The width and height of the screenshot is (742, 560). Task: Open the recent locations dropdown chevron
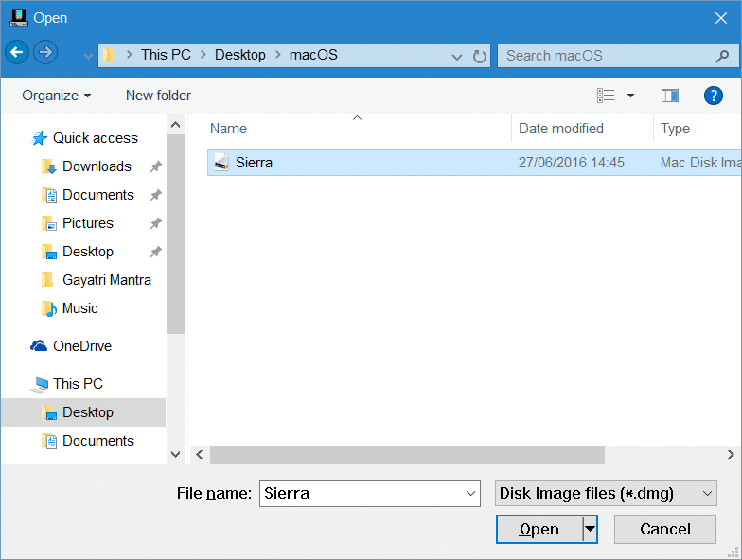(88, 57)
